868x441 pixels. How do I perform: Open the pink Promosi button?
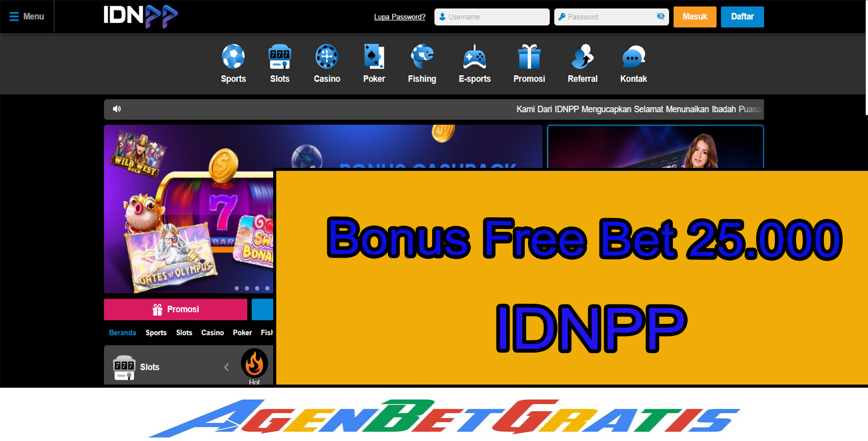(x=175, y=309)
